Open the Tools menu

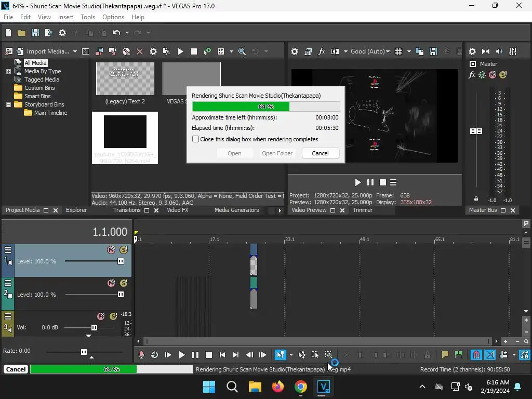[87, 17]
